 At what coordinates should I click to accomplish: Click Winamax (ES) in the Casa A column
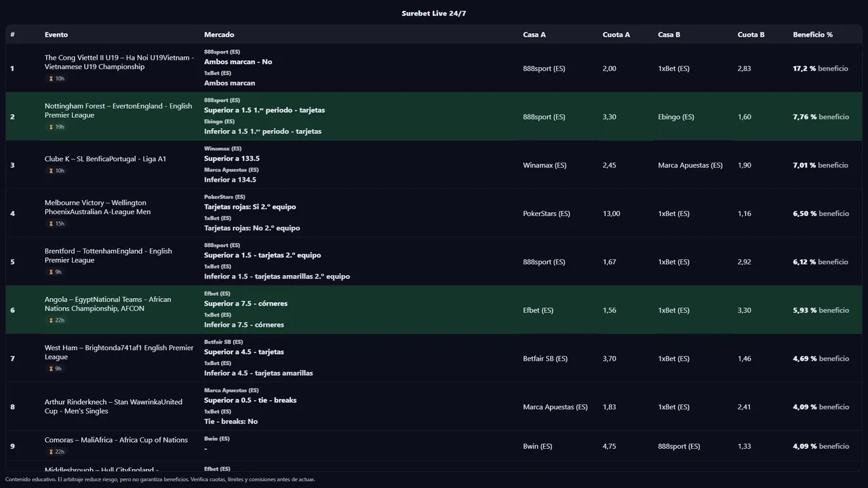pos(545,165)
